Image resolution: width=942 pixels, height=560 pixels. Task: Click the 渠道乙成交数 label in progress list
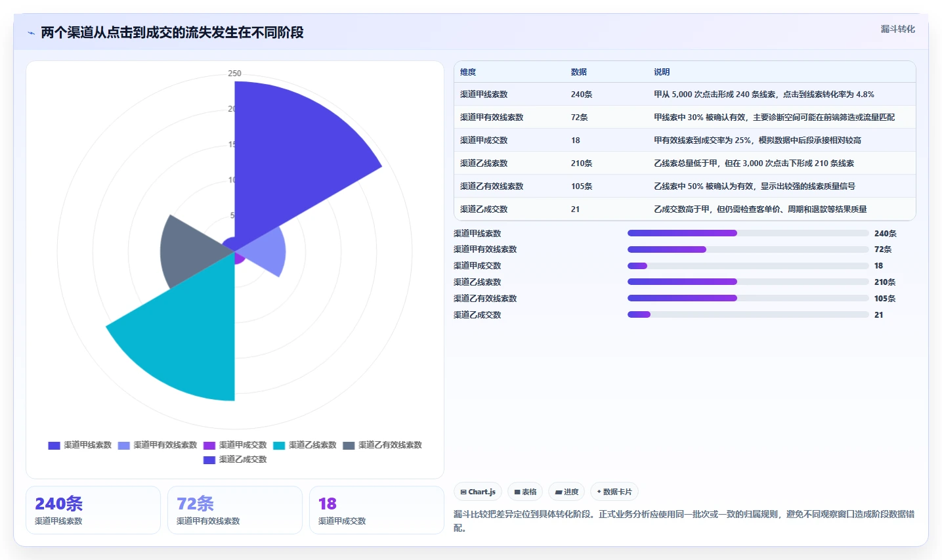click(477, 315)
